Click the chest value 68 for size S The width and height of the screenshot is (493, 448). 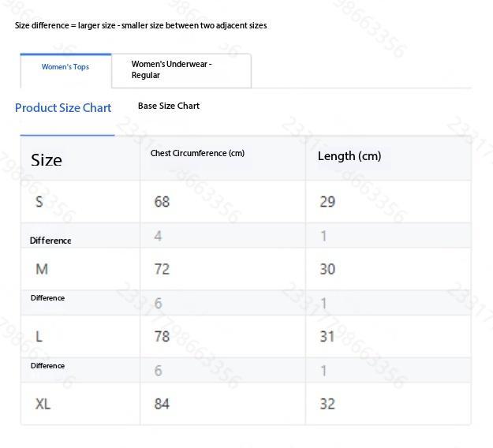pyautogui.click(x=162, y=202)
